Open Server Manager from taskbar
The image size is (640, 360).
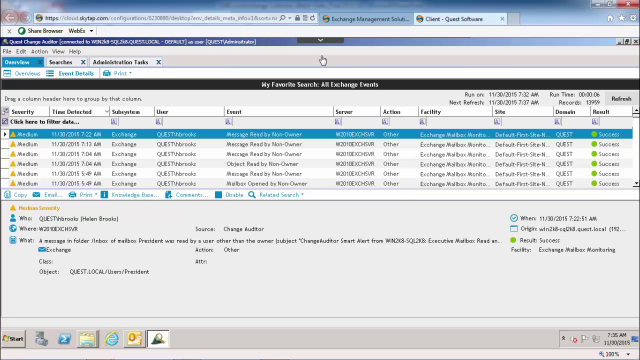pyautogui.click(x=41, y=339)
